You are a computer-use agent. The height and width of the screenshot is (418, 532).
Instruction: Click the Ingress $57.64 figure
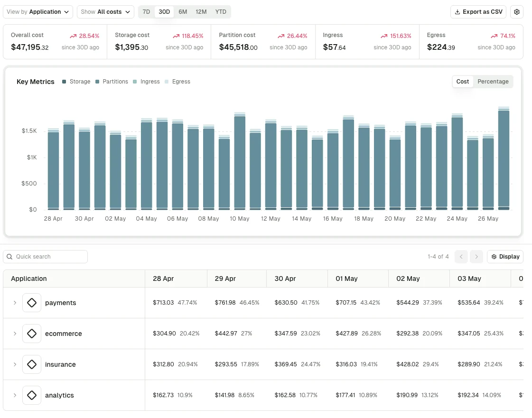[x=334, y=47]
